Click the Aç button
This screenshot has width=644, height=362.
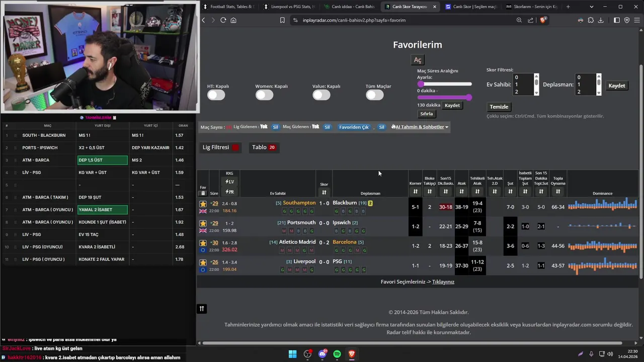point(418,60)
